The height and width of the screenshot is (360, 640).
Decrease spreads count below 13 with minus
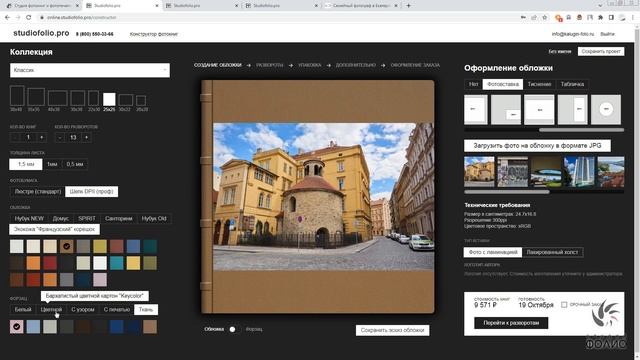[x=60, y=138]
